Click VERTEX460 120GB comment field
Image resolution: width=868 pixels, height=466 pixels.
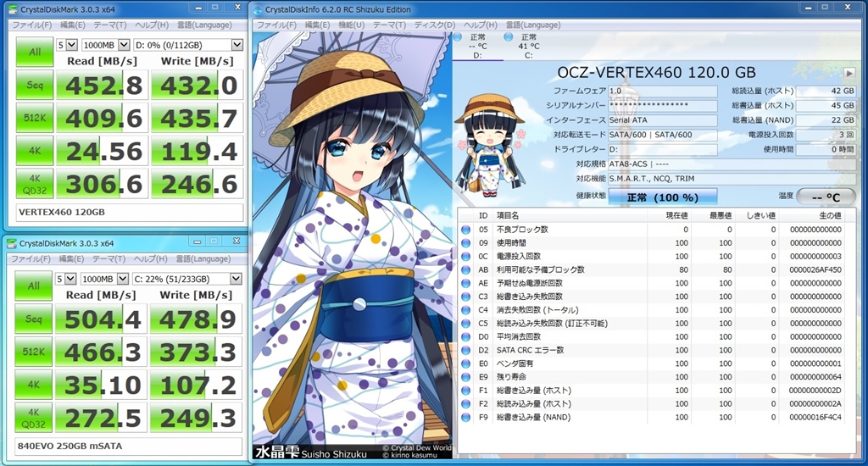coord(130,212)
